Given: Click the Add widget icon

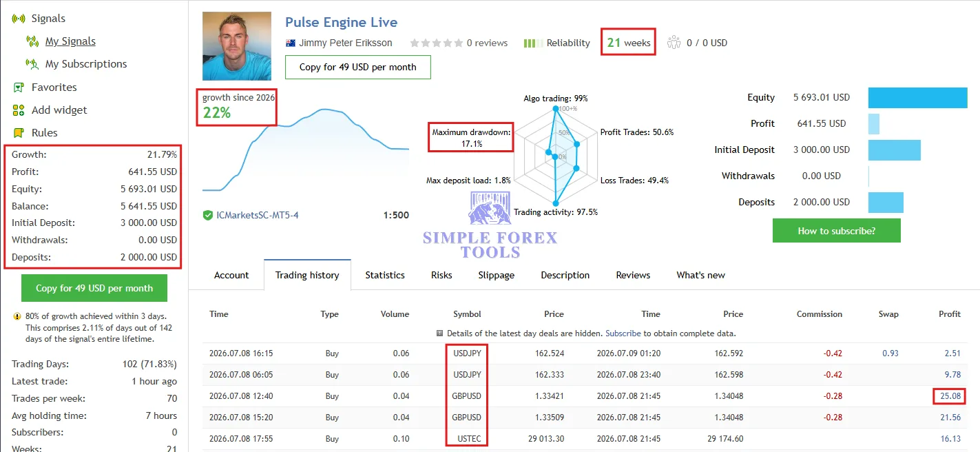Looking at the screenshot, I should click(x=19, y=110).
